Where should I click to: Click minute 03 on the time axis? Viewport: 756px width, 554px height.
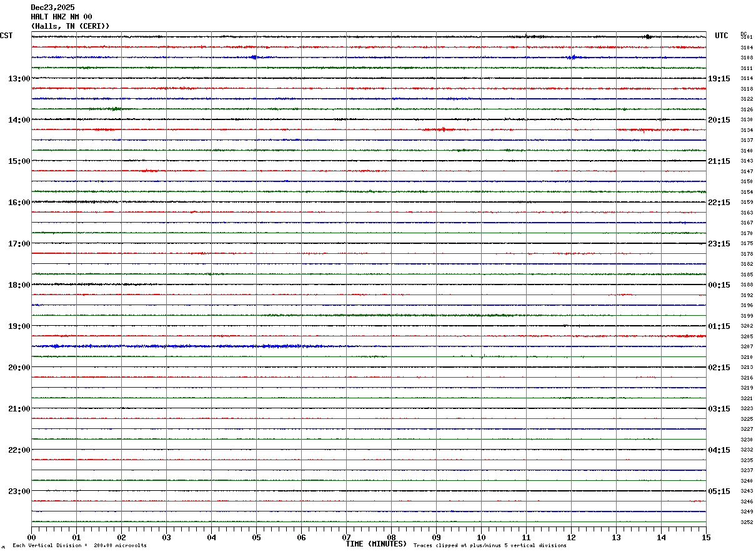(166, 537)
